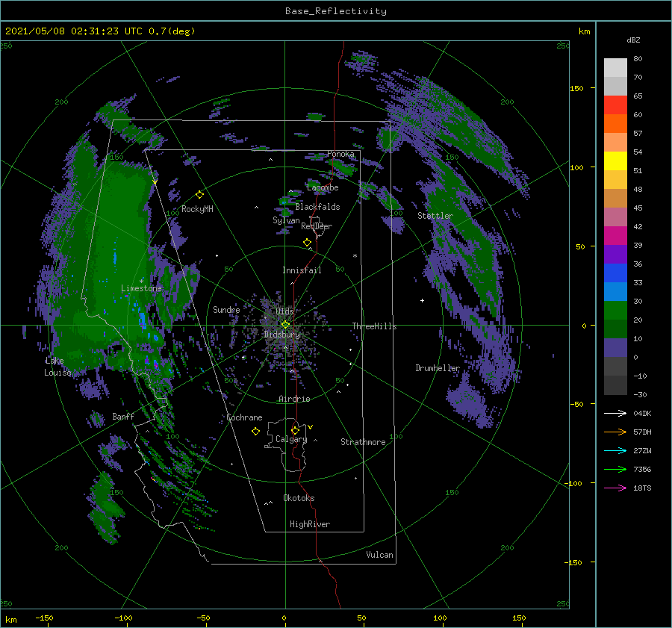Screen dimensions: 672x628
Task: Select the yellow 54 dBZ color swatch
Action: click(615, 161)
